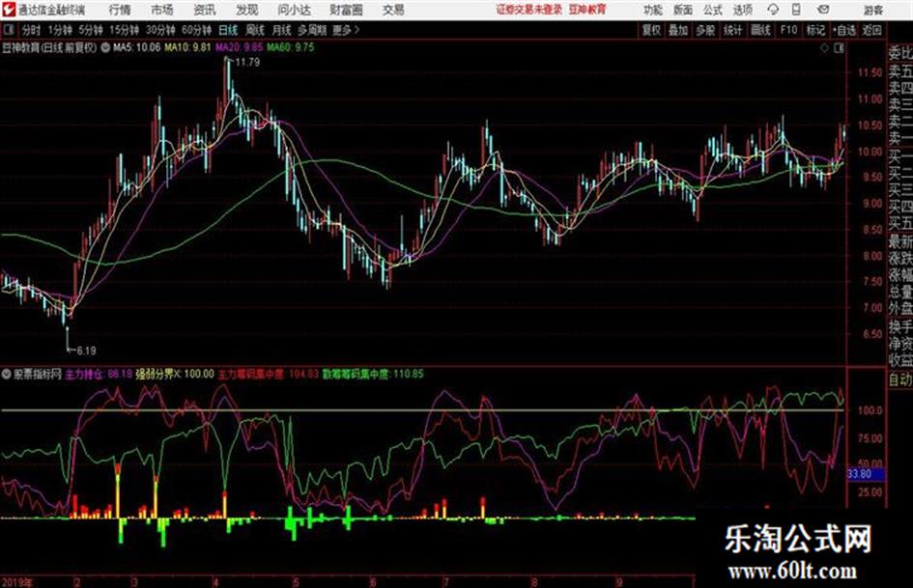Open the 版面 menu

(682, 10)
